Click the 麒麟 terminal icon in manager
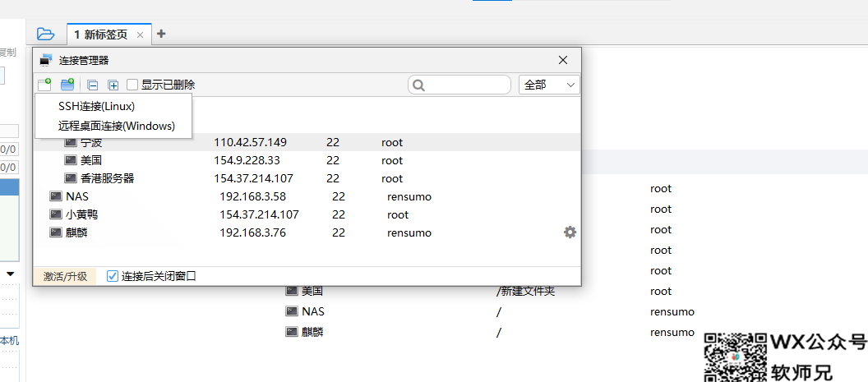 pos(55,232)
